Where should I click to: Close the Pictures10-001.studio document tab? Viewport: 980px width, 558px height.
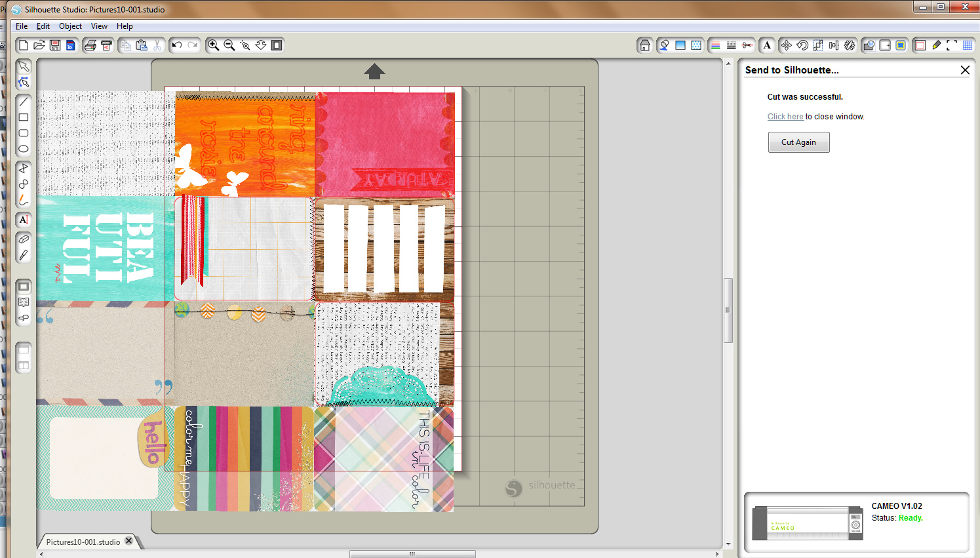[x=129, y=541]
